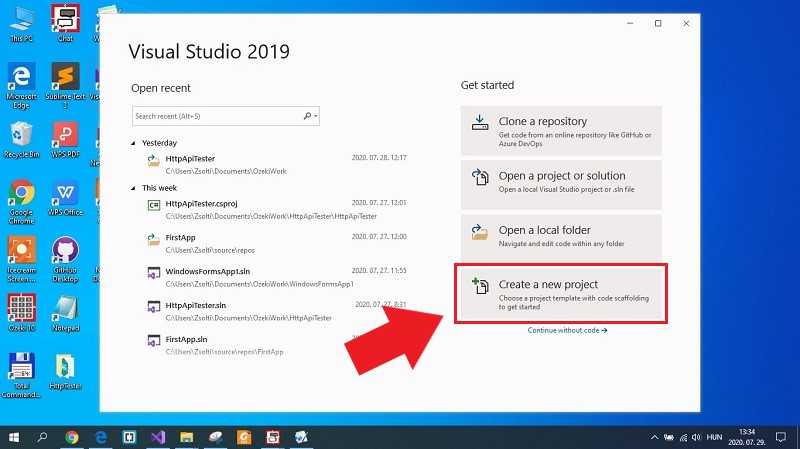Image resolution: width=800 pixels, height=449 pixels.
Task: Select Microsoft Edge desktop shortcut
Action: tap(21, 86)
